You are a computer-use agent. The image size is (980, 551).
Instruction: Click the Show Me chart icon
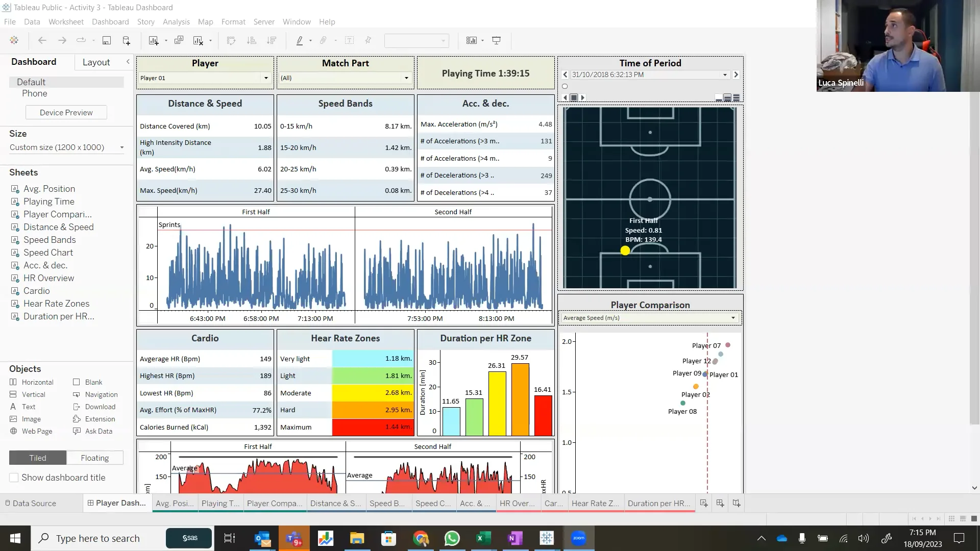(x=472, y=40)
